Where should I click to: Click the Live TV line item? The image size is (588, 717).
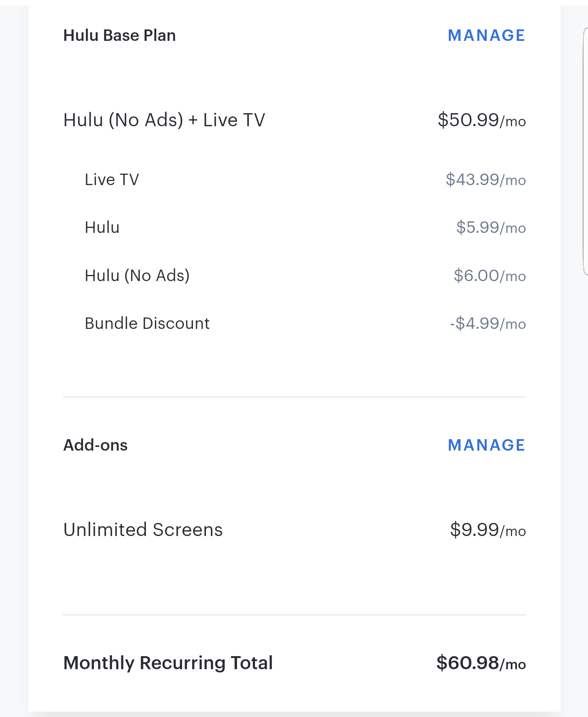coord(112,180)
